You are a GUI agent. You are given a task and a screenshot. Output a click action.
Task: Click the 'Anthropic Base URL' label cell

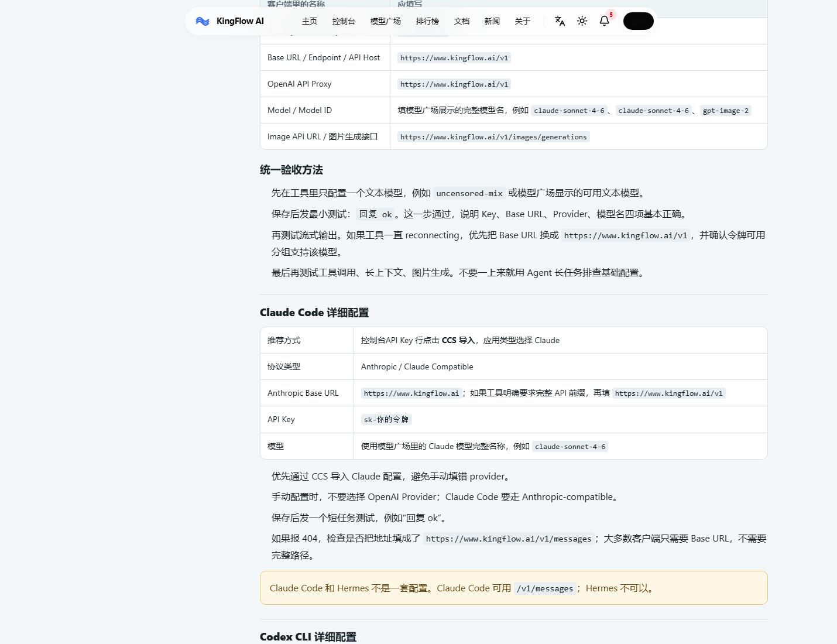[x=307, y=393]
